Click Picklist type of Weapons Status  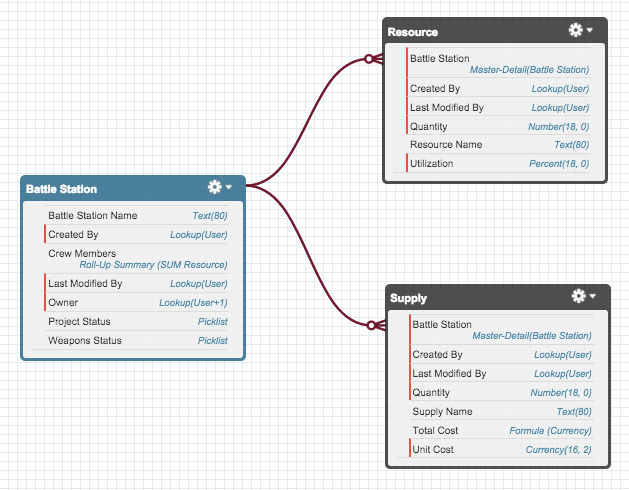(213, 341)
